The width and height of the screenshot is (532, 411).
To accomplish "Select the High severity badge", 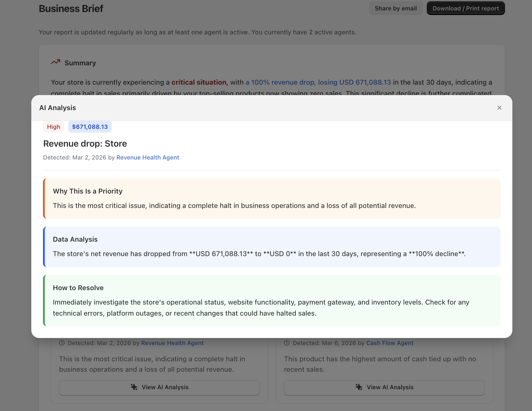I will coord(53,126).
